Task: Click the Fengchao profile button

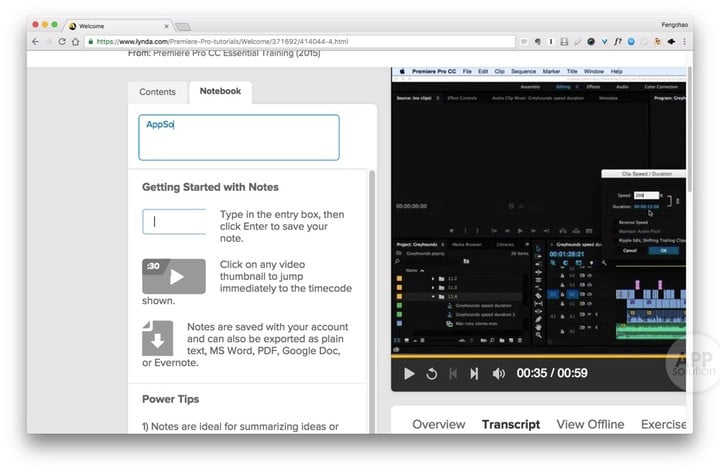Action: 674,25
